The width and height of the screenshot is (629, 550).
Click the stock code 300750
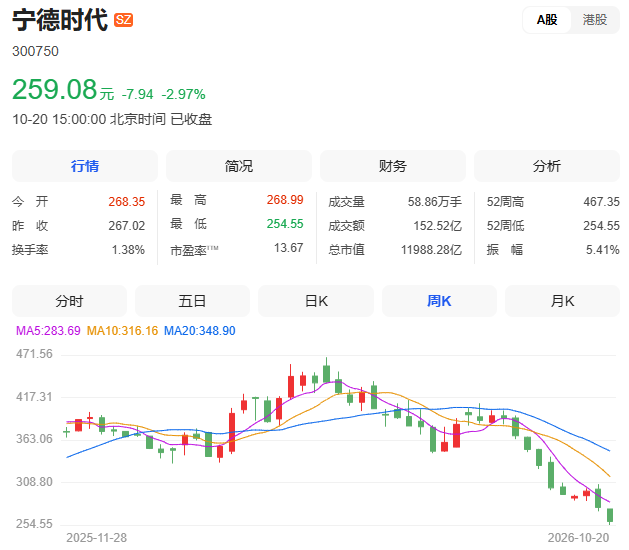[35, 51]
